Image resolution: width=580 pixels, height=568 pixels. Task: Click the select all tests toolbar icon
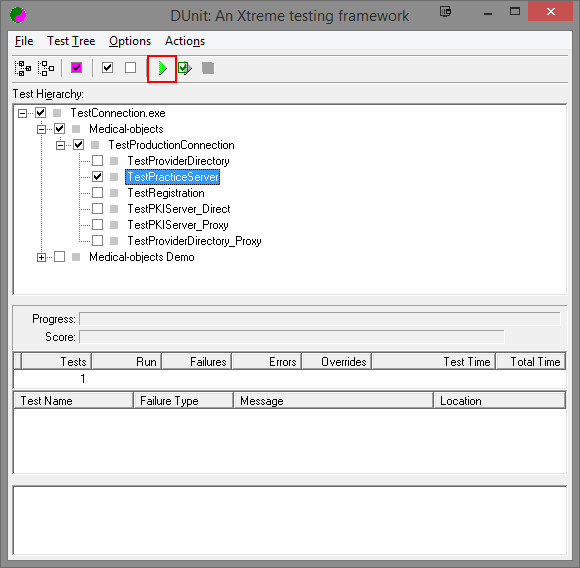click(23, 68)
